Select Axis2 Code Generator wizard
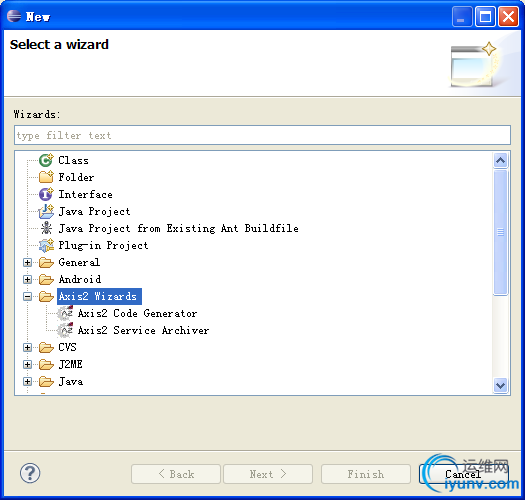This screenshot has height=500, width=525. click(x=137, y=313)
